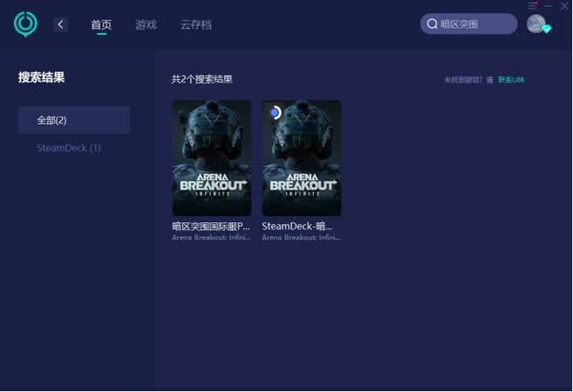
Task: Select the SteamDeck (1) filter
Action: pyautogui.click(x=69, y=148)
